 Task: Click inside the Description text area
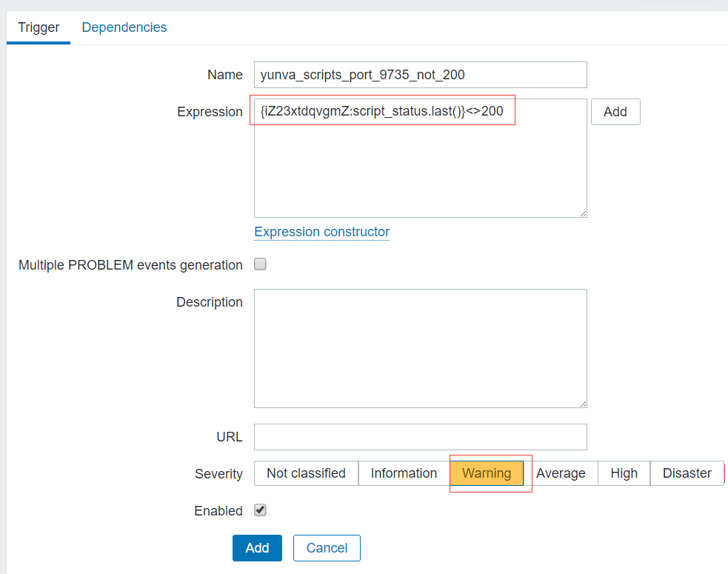pyautogui.click(x=420, y=348)
